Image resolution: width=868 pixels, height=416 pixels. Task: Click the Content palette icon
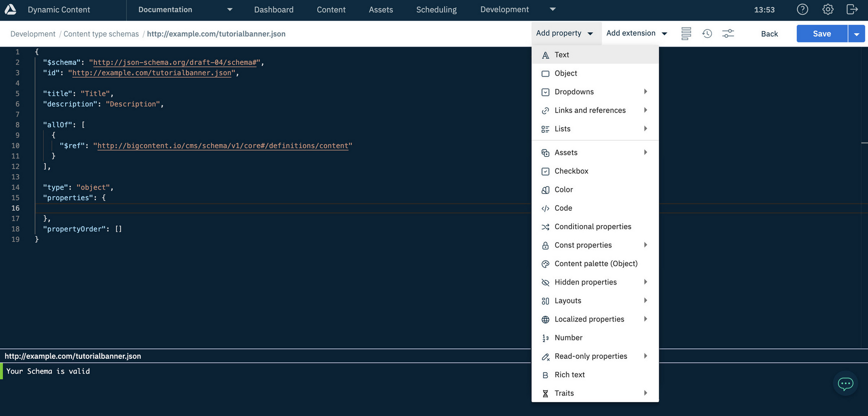click(545, 264)
